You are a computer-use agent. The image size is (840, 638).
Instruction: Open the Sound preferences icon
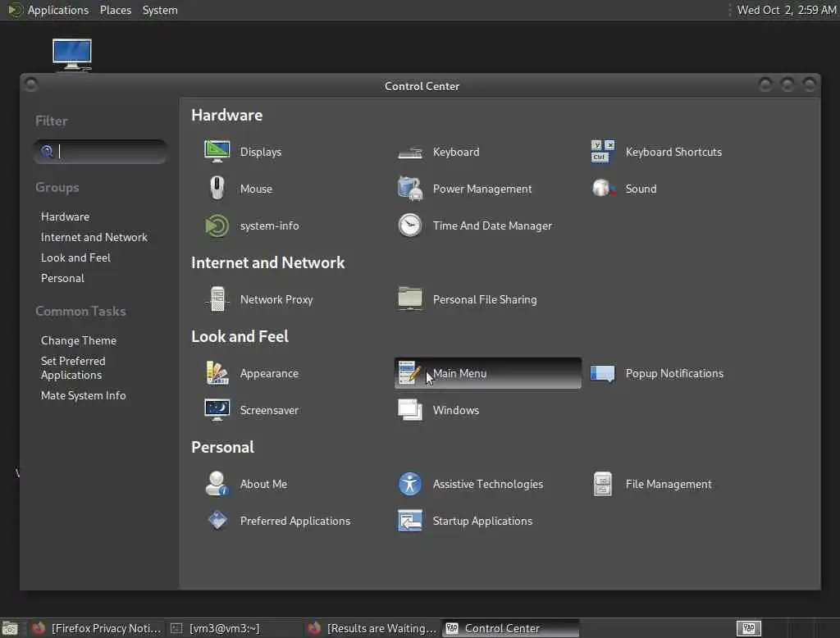(x=603, y=188)
